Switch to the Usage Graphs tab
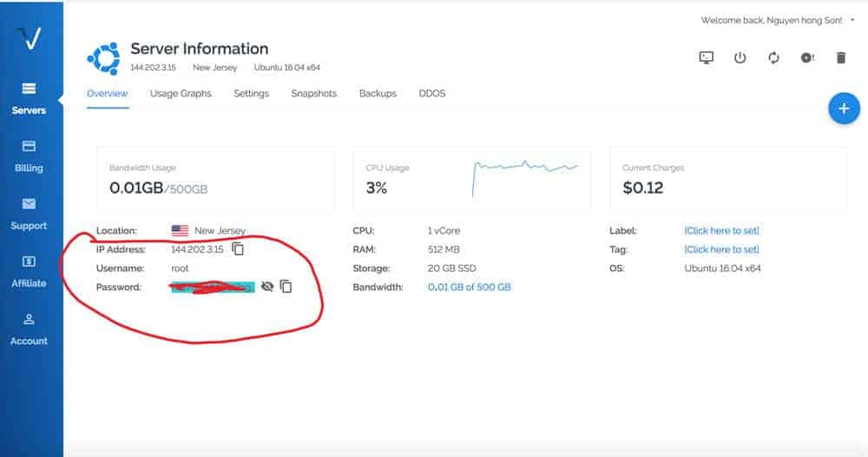Screen dimensions: 868x457 pos(181,94)
